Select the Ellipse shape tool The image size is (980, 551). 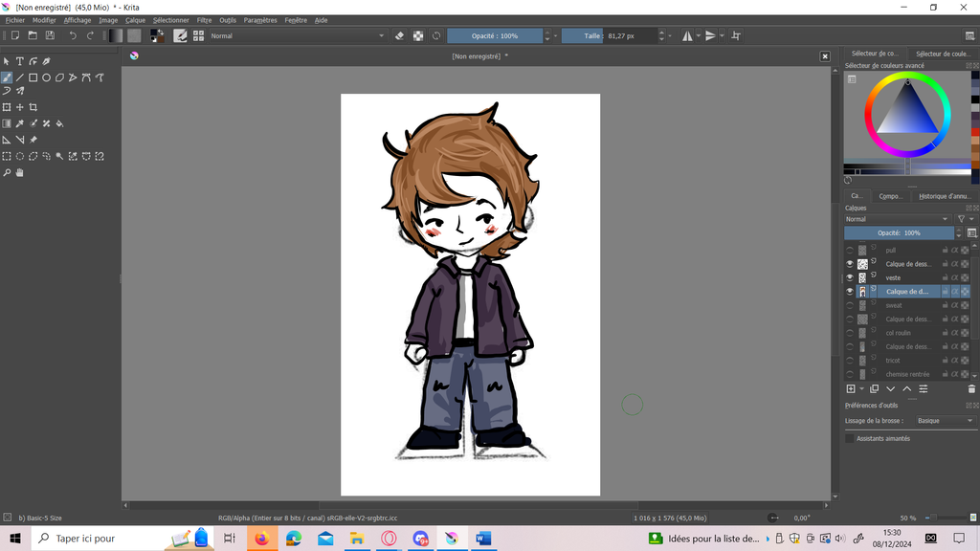tap(46, 77)
